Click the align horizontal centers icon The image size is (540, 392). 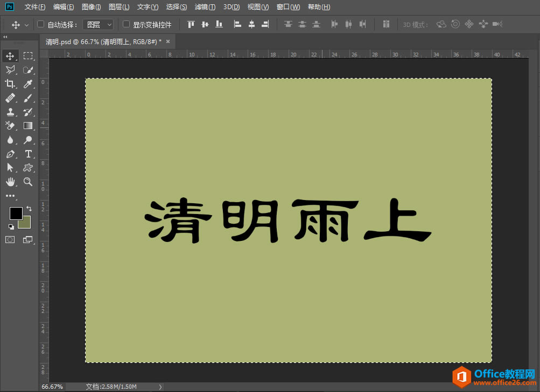(x=251, y=24)
